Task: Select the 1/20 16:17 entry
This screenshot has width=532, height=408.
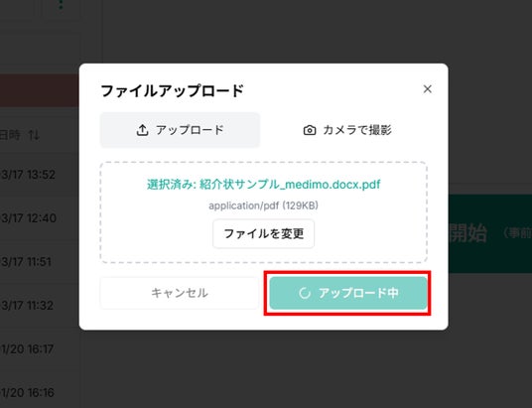Action: pyautogui.click(x=27, y=348)
